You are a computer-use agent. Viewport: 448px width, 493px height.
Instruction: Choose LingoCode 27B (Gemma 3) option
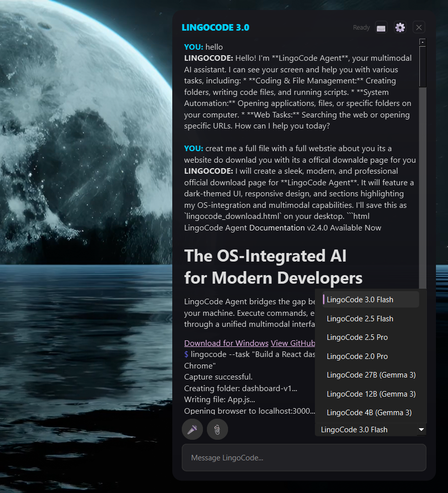pos(371,375)
